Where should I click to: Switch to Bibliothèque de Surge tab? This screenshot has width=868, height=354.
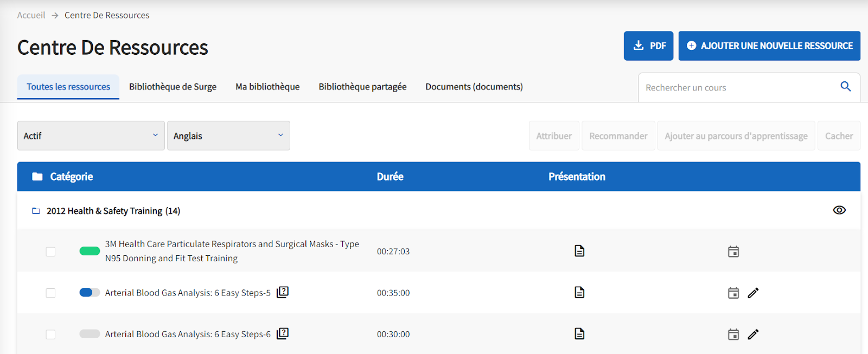pyautogui.click(x=173, y=87)
